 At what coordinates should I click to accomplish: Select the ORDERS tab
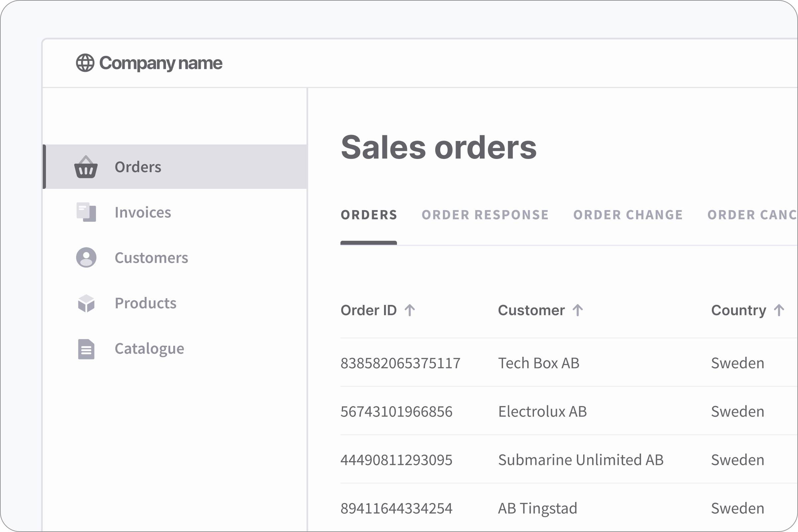[369, 214]
